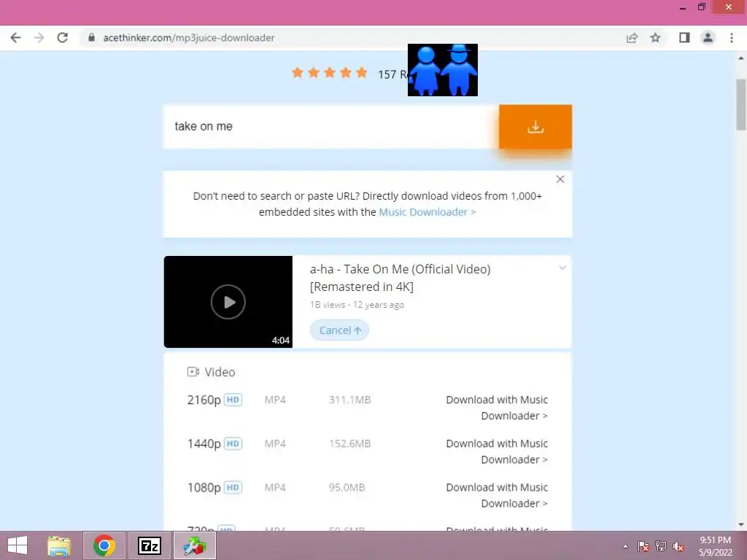Select the 1080p resolution label

[x=204, y=488]
